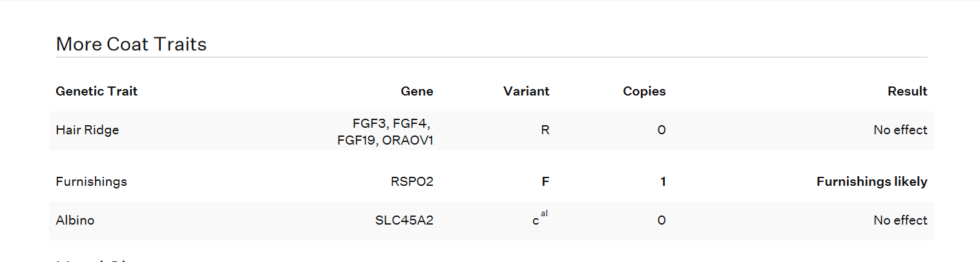980x262 pixels.
Task: Select the Copies column header
Action: click(643, 91)
